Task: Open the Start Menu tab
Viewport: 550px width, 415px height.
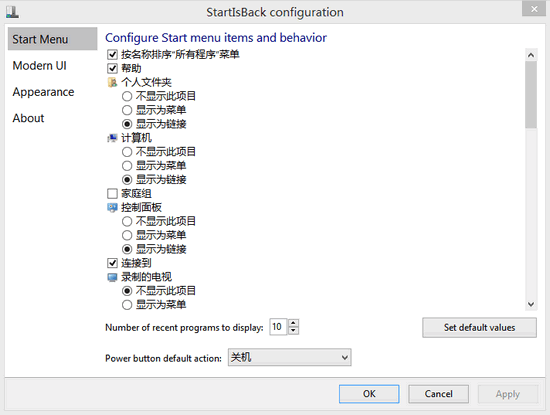Action: click(52, 39)
